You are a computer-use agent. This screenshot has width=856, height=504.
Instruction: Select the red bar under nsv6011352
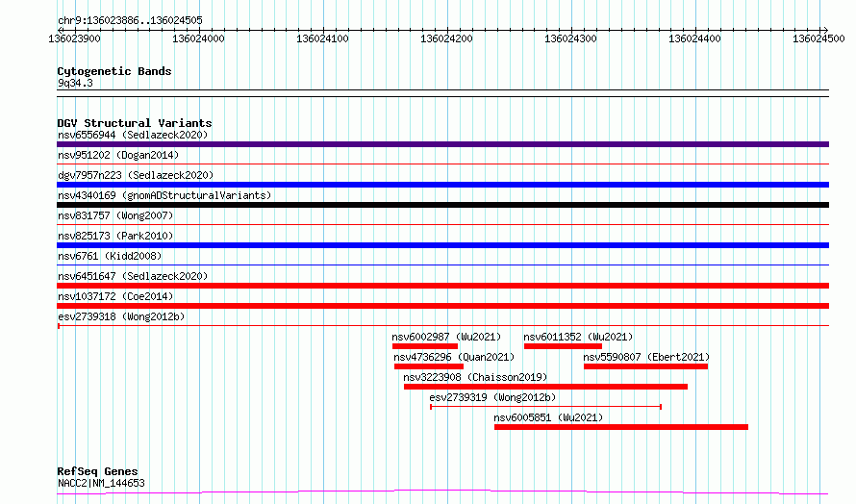tap(563, 346)
